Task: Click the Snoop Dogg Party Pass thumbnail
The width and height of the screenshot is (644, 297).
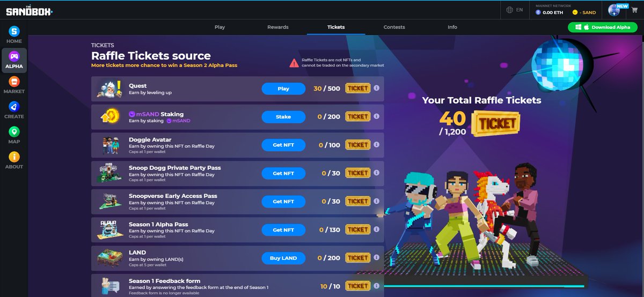Action: pyautogui.click(x=109, y=173)
